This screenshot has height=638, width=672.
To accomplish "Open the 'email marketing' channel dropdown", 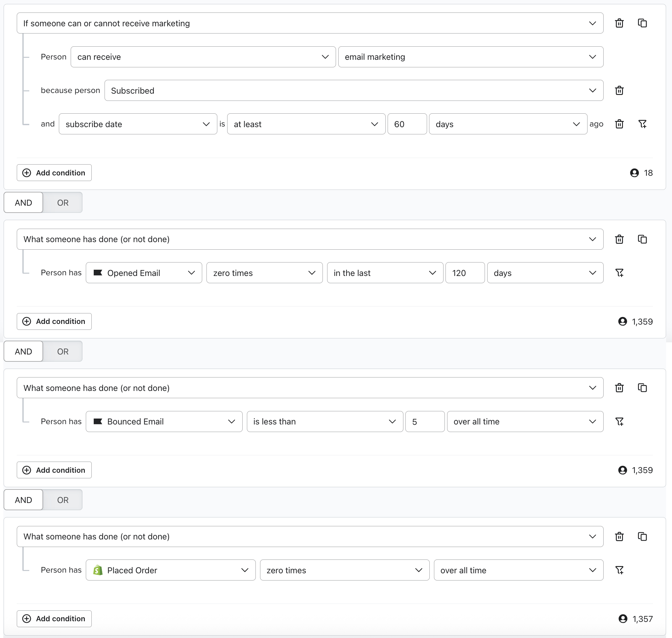I will (470, 57).
